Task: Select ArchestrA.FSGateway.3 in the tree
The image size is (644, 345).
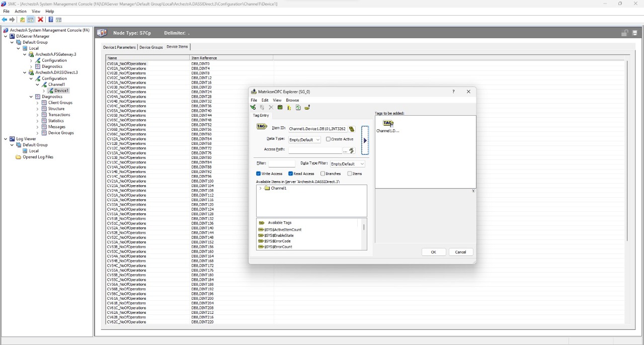Action: click(x=56, y=54)
